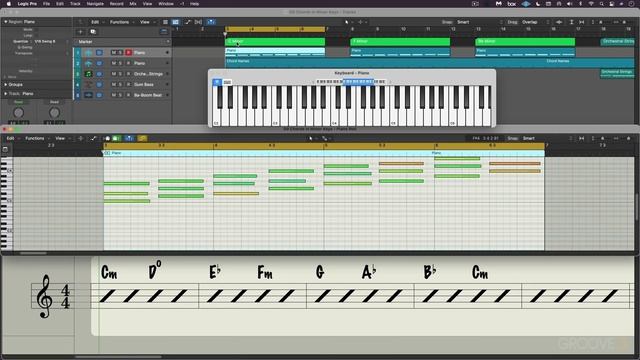Viewport: 640px width, 360px height.
Task: Record-enable the Ba-Boom Beat track
Action: point(128,95)
